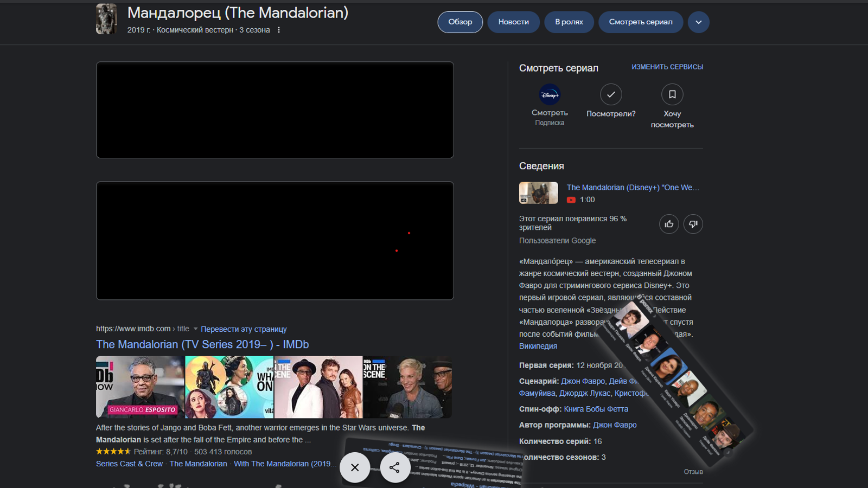Open the Series Cast & Crew link
The height and width of the screenshot is (488, 868).
pyautogui.click(x=129, y=464)
